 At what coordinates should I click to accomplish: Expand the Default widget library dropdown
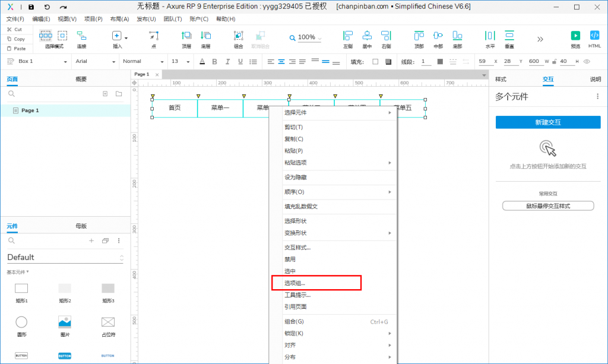tap(65, 258)
